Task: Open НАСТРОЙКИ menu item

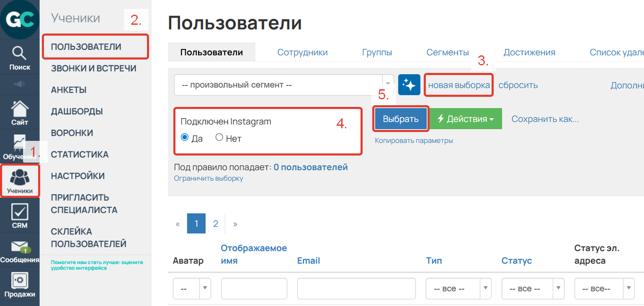Action: tap(78, 176)
